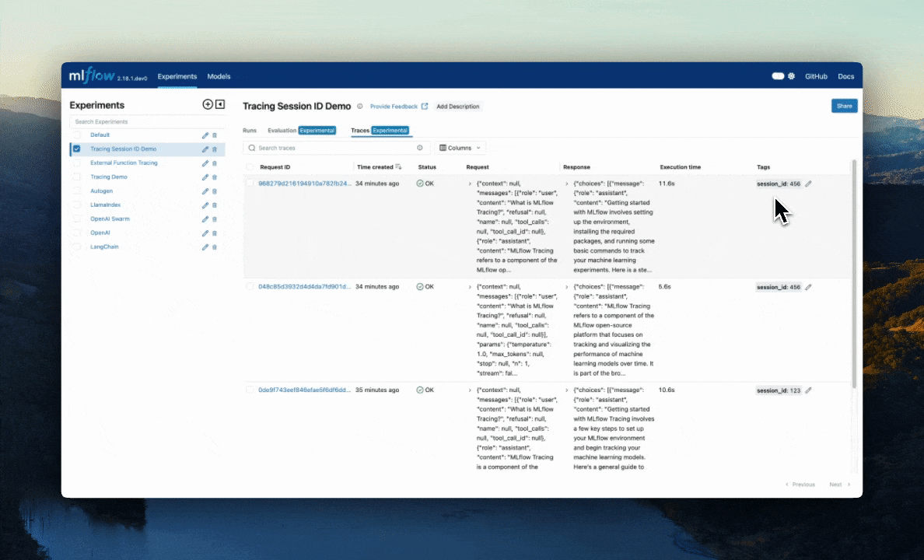Delete the LangChain experiment with trash icon
The image size is (924, 560).
[215, 247]
